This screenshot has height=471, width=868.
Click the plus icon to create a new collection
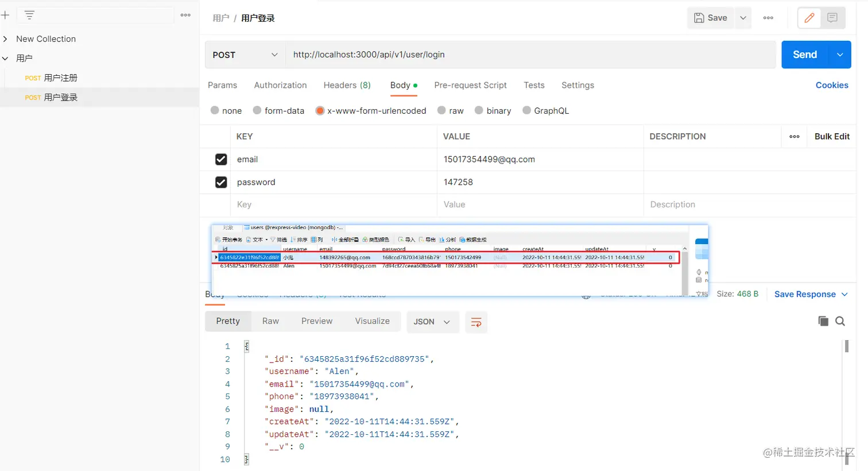(5, 16)
